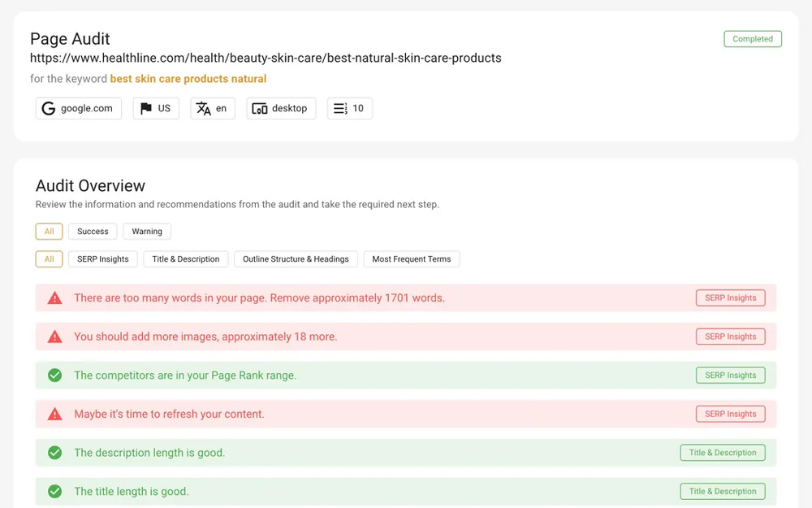The image size is (812, 508).
Task: Click Title & Description tag on description length row
Action: click(x=723, y=453)
